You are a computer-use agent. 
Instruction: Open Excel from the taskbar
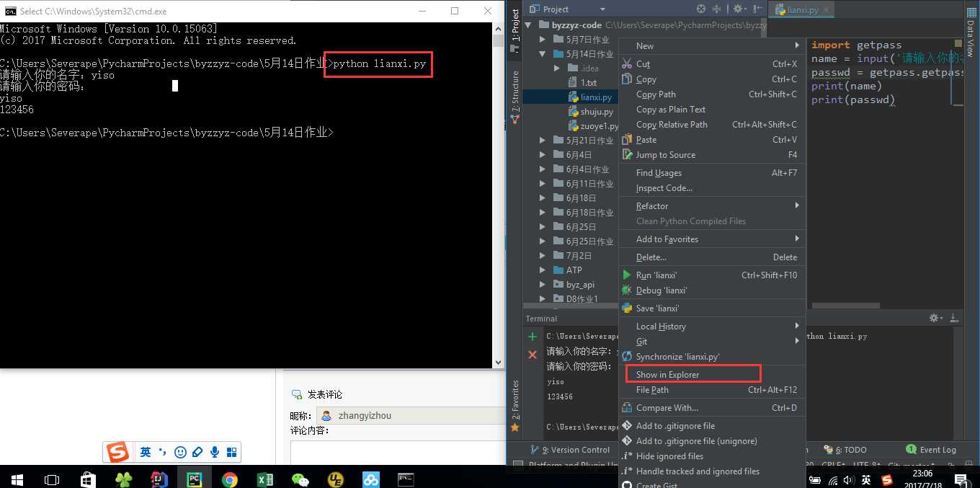pos(265,479)
